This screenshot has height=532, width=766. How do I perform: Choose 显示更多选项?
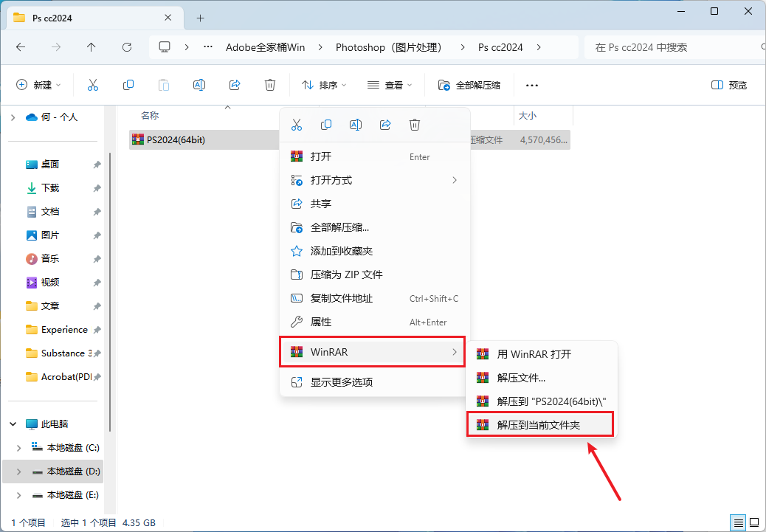(x=375, y=382)
